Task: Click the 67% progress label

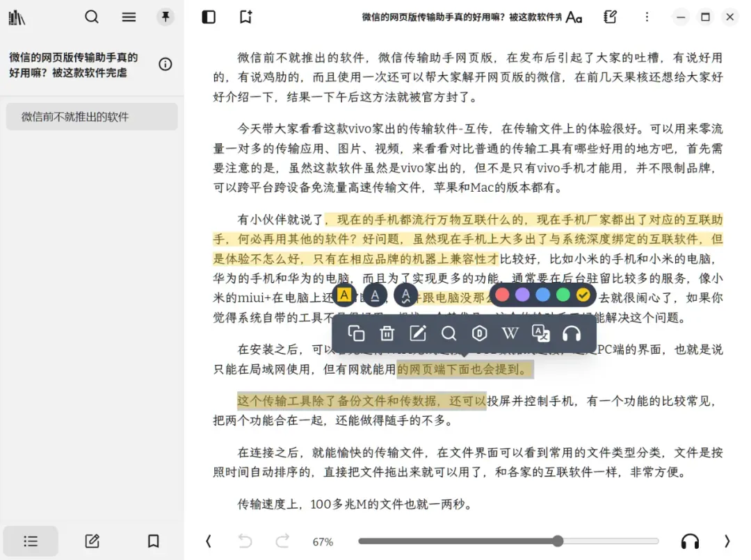Action: coord(323,542)
